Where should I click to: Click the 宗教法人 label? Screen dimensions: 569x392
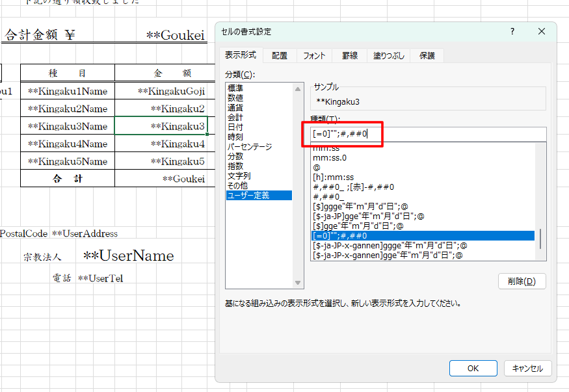42,257
